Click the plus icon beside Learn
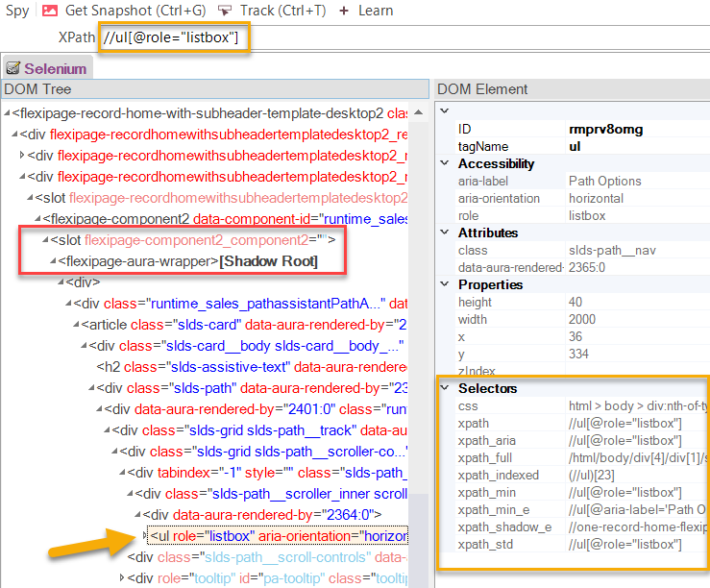The height and width of the screenshot is (588, 710). tap(344, 11)
